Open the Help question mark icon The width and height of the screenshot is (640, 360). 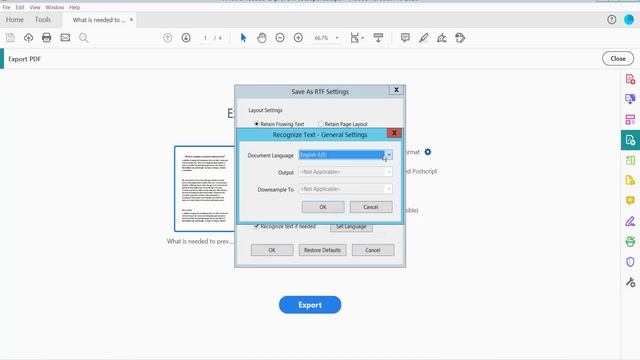(611, 20)
